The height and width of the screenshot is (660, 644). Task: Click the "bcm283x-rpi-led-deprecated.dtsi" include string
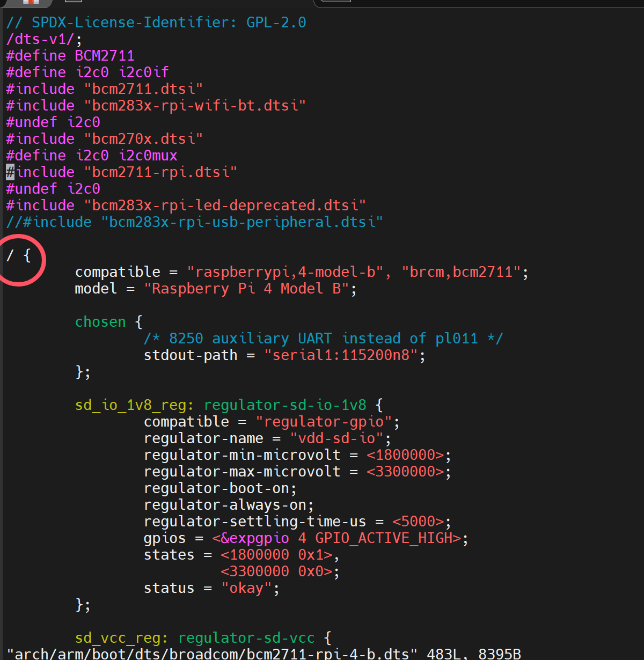224,206
